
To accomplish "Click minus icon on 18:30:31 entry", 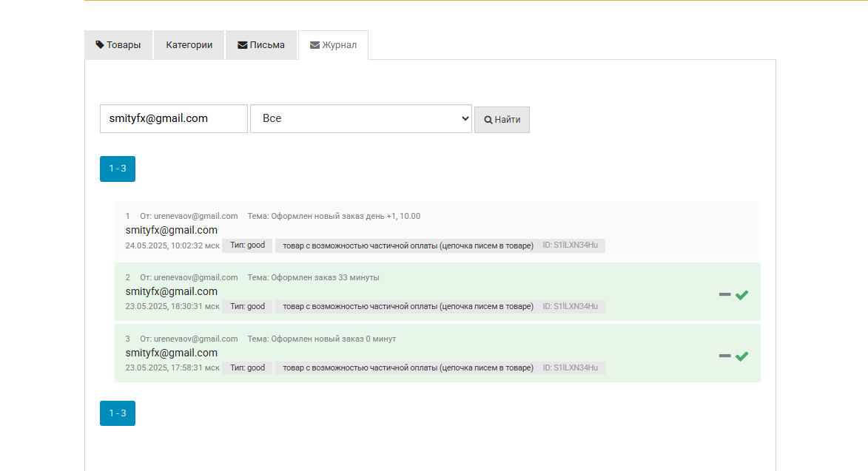I will pos(724,294).
